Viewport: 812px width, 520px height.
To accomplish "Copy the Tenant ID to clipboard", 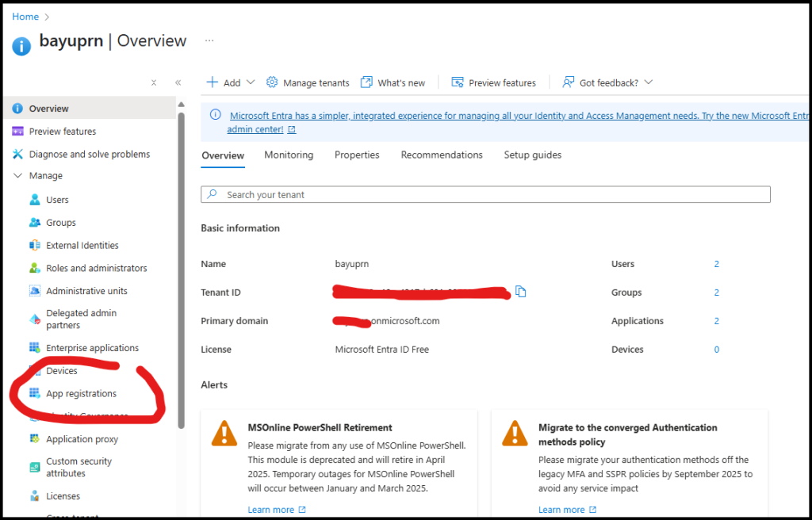I will [x=520, y=292].
